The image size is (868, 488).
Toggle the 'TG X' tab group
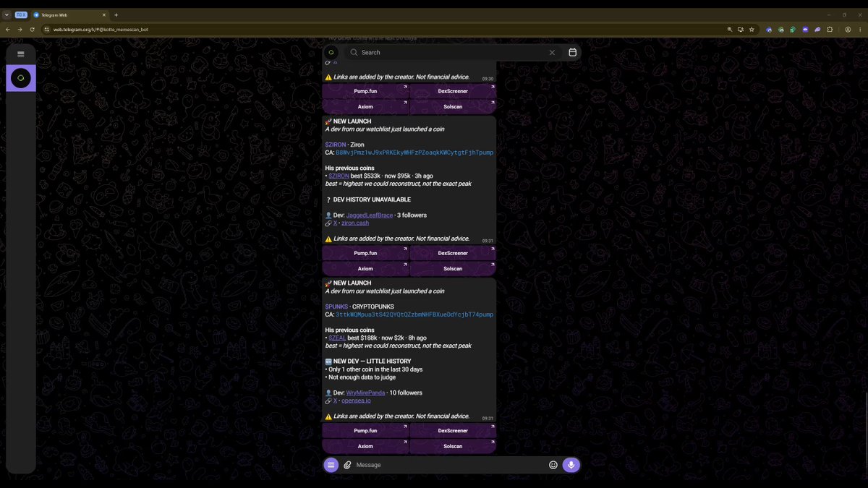coord(21,14)
